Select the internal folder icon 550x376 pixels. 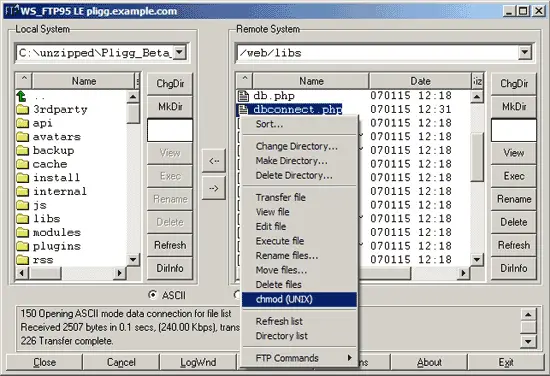click(22, 192)
